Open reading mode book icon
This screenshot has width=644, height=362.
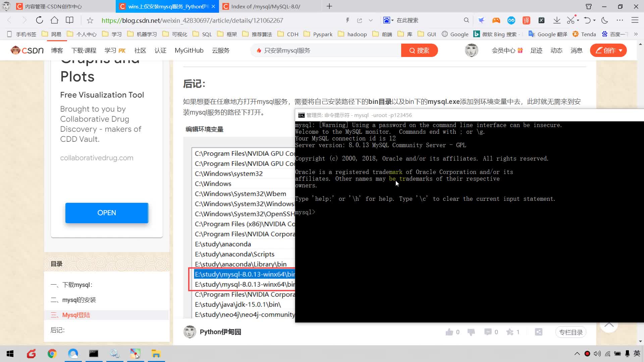tap(69, 20)
